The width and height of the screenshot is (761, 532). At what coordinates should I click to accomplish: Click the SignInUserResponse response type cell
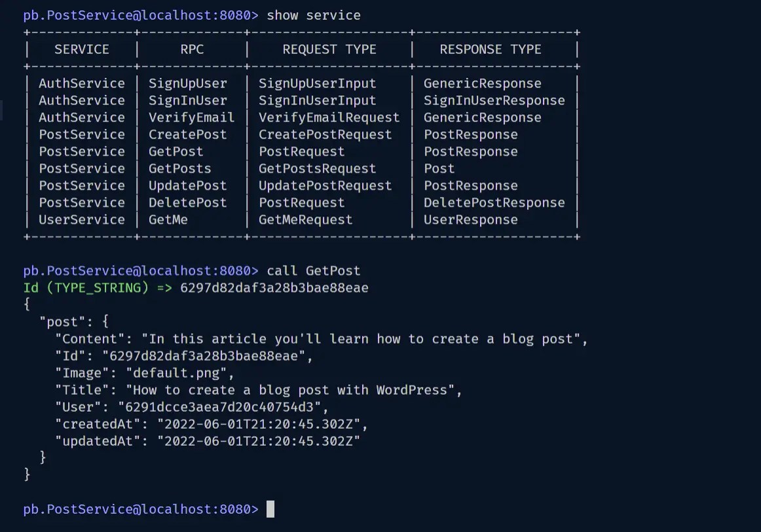pyautogui.click(x=494, y=100)
